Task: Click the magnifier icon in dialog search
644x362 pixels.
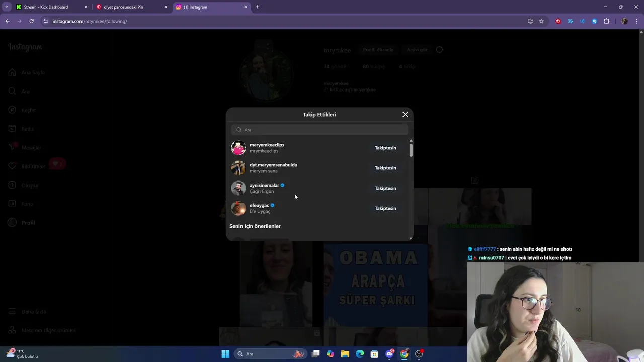Action: click(x=239, y=130)
